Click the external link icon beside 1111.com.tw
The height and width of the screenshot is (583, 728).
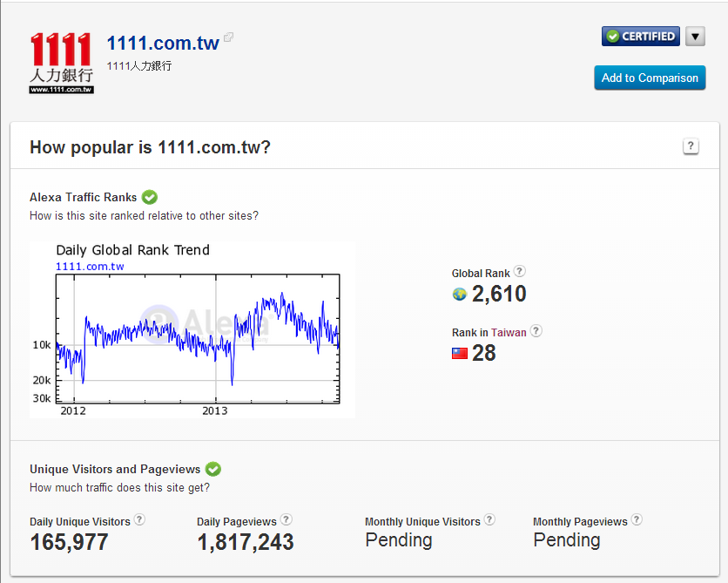point(228,37)
